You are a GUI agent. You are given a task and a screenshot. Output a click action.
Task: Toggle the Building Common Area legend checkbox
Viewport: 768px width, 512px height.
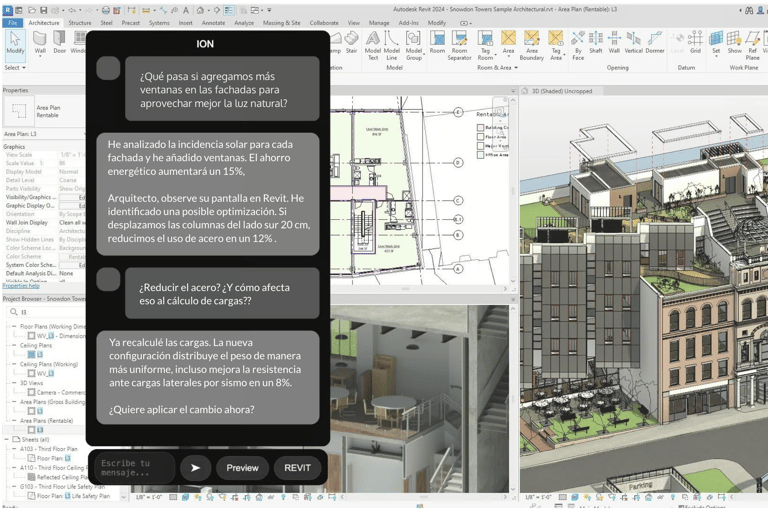[480, 128]
